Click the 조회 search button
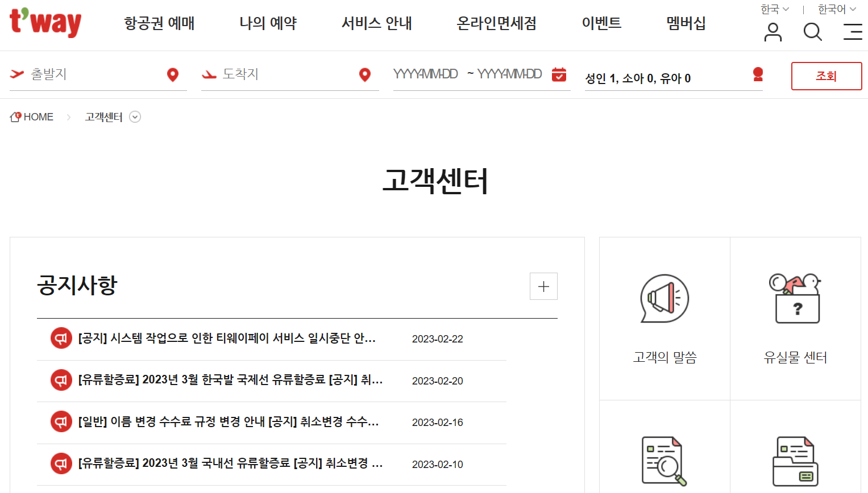Screen dimensions: 868x493 [826, 76]
